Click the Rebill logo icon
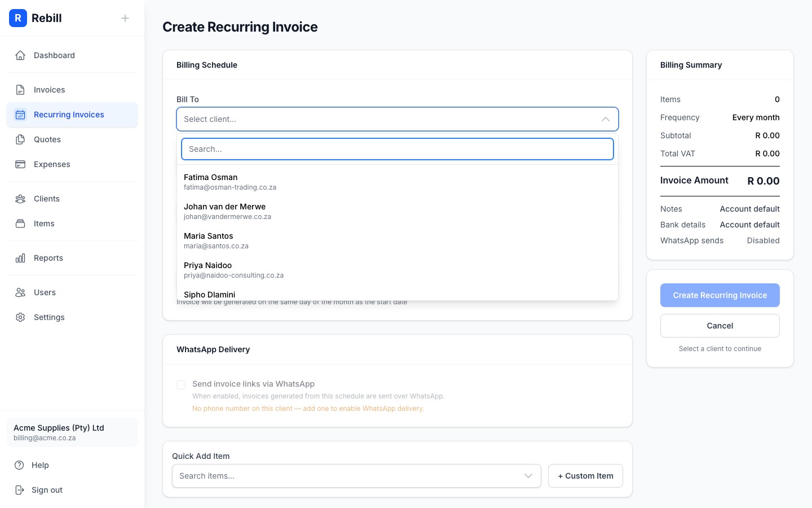The width and height of the screenshot is (812, 508). click(x=18, y=18)
